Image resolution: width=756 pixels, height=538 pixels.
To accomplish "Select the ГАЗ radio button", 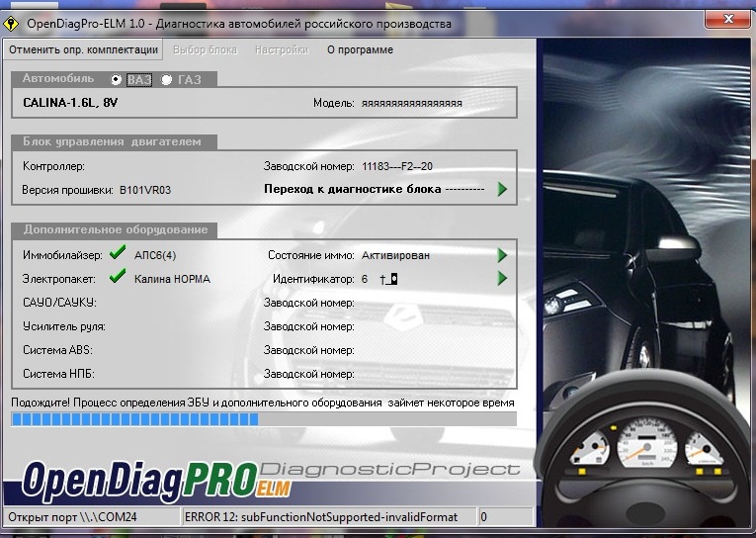I will pos(166,80).
